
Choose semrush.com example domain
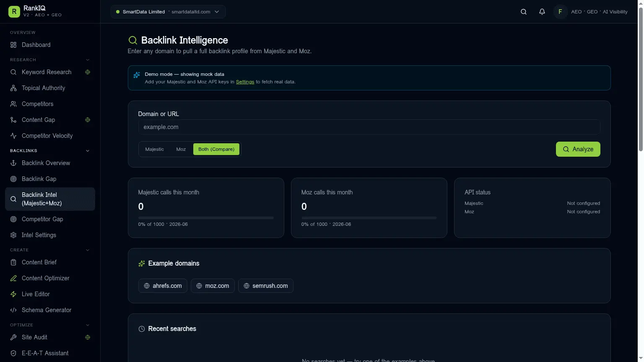point(266,286)
